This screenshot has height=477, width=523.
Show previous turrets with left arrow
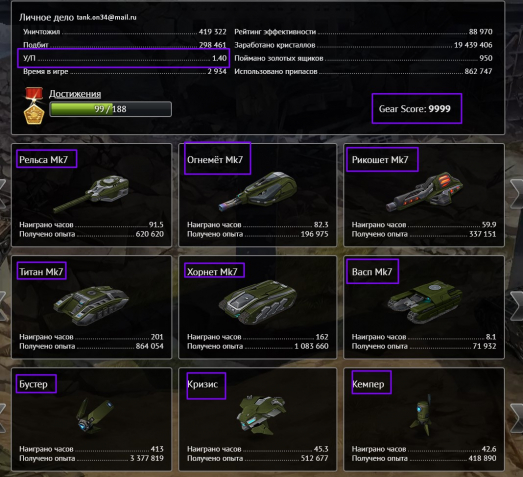[x=3, y=194]
